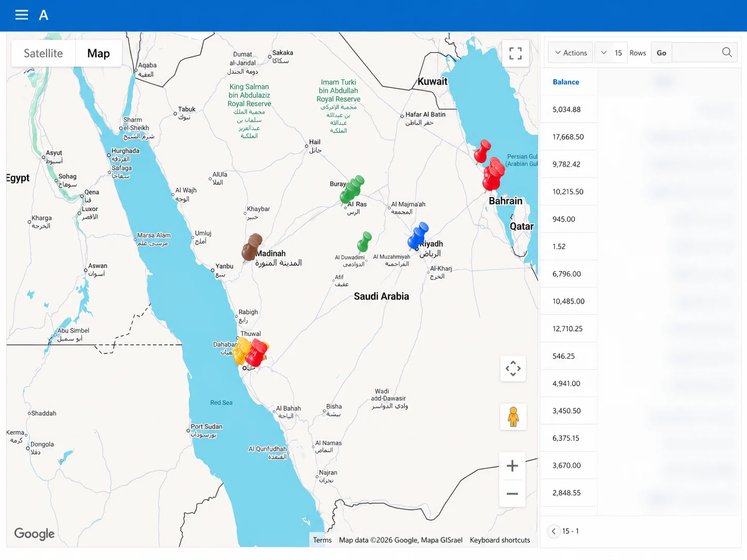Open the Actions menu
Screen dimensions: 747x560
click(571, 53)
